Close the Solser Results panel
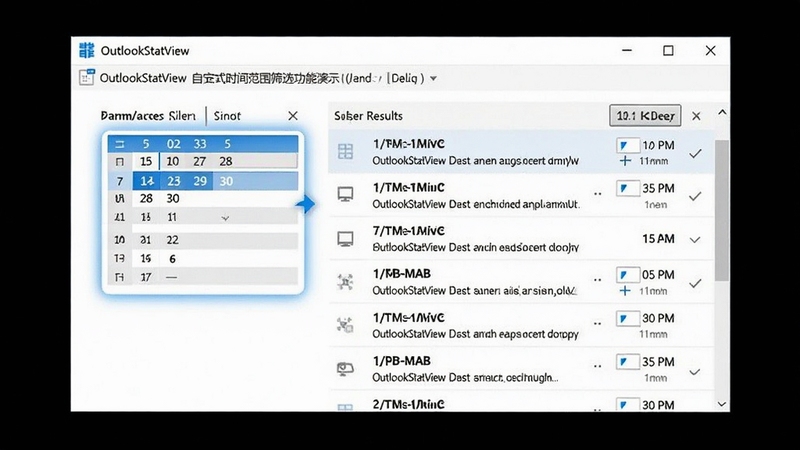 point(696,116)
